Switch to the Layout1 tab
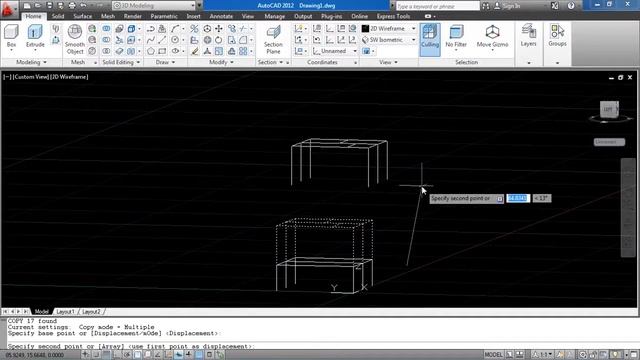 coord(65,312)
